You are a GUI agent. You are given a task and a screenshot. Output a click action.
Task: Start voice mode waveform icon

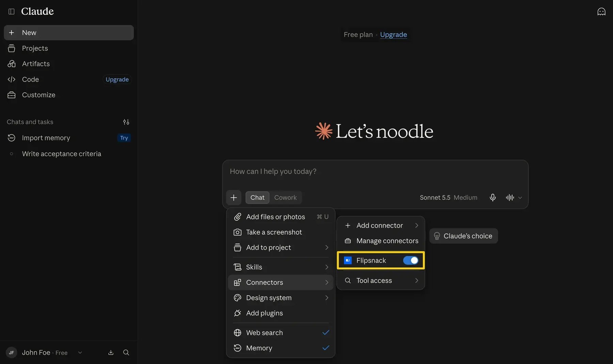[x=510, y=197]
